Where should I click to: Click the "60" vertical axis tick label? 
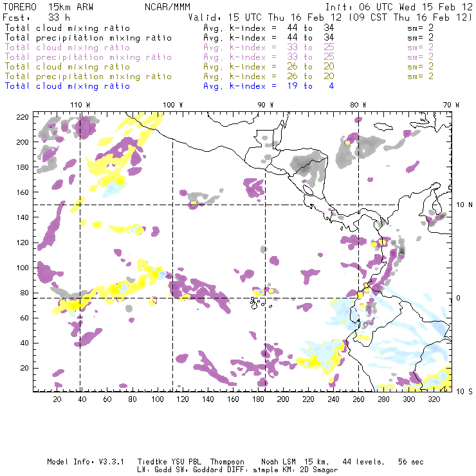(24, 318)
